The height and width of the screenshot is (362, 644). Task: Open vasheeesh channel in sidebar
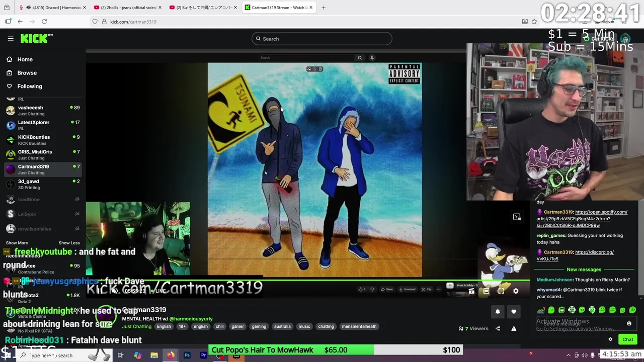42,111
